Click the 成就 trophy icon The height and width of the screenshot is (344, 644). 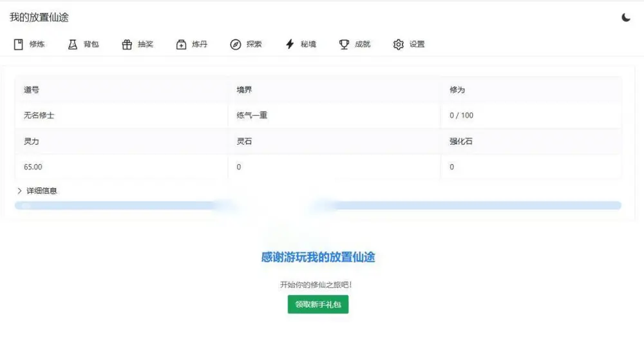pyautogui.click(x=344, y=44)
